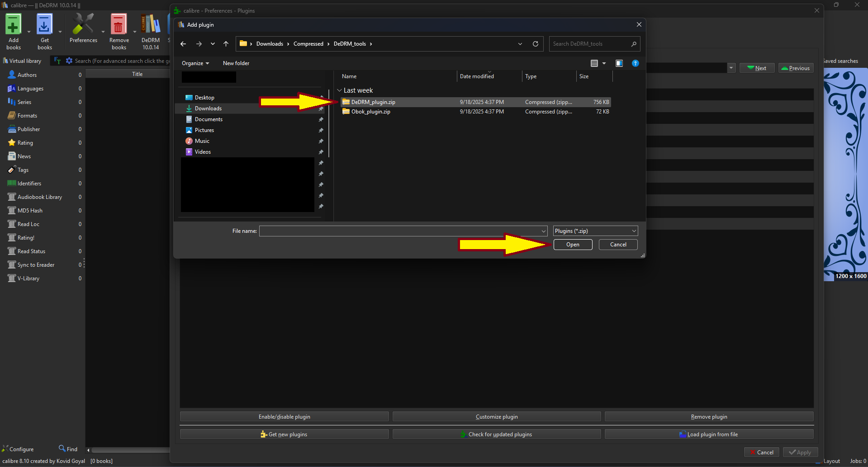Collapse the Last week group
This screenshot has height=467, width=868.
[340, 90]
